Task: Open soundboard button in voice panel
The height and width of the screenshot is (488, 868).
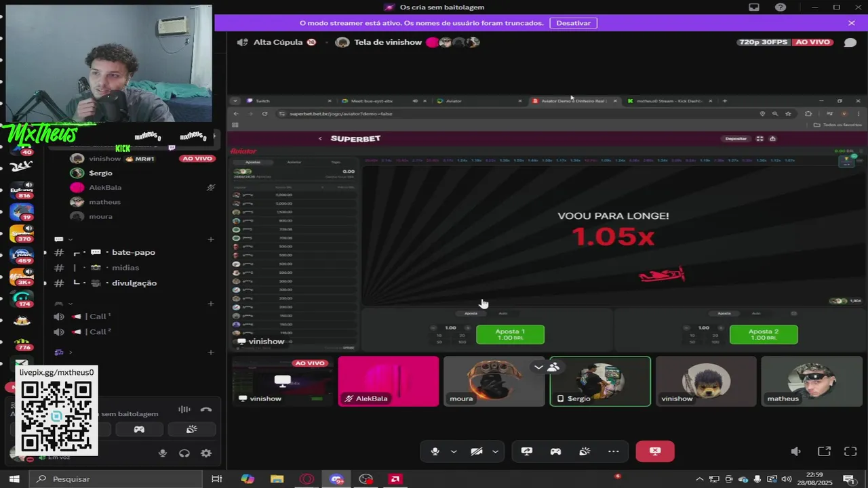Action: [x=192, y=429]
